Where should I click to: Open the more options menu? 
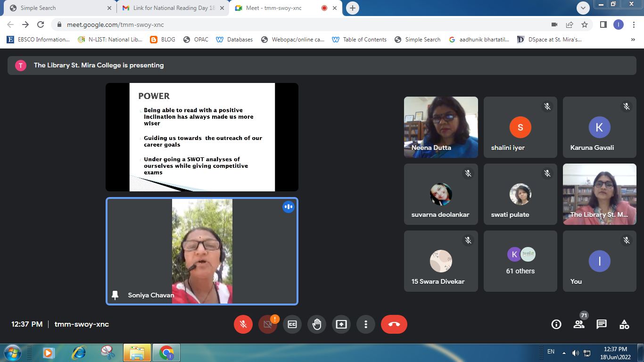(365, 324)
